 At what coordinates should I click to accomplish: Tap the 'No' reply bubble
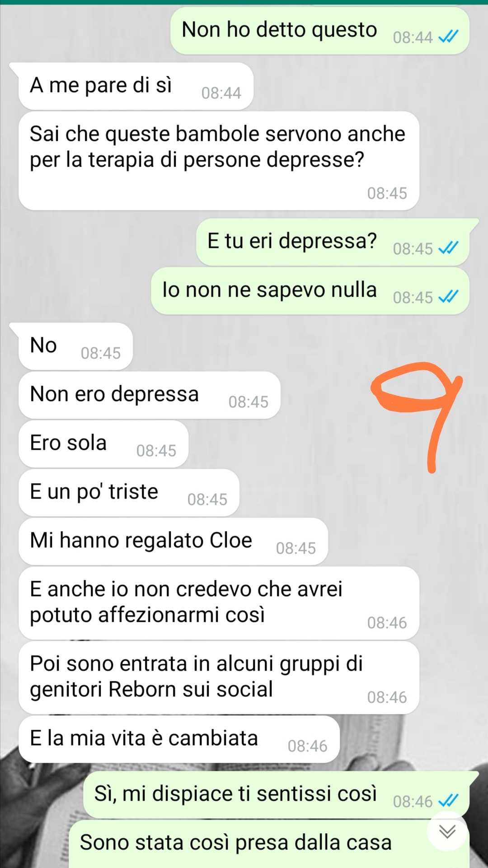pyautogui.click(x=75, y=346)
